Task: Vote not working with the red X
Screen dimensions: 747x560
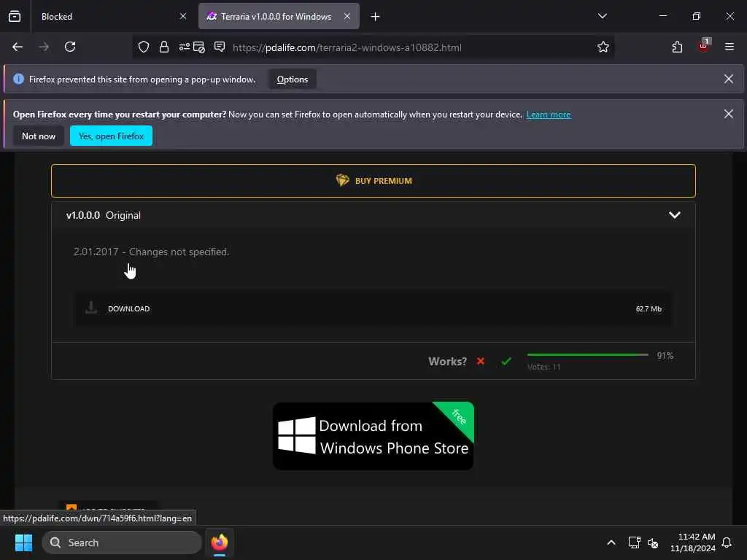Action: (480, 361)
